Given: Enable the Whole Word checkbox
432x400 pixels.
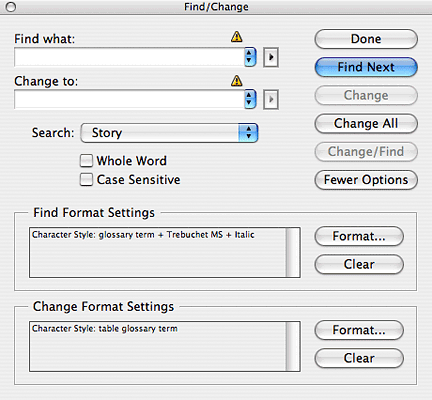Looking at the screenshot, I should click(86, 161).
